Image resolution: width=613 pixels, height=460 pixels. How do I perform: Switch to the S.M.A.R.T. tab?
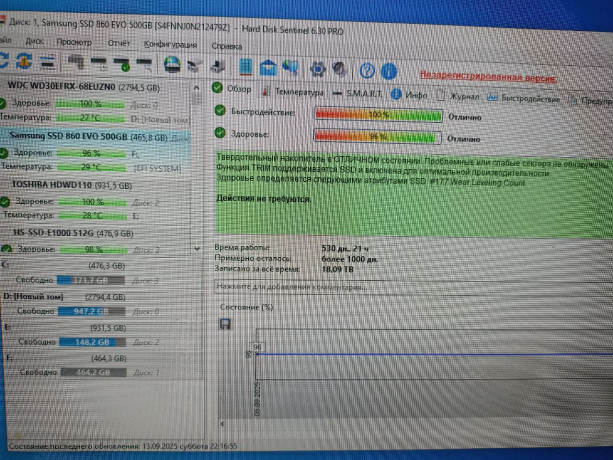[x=357, y=94]
